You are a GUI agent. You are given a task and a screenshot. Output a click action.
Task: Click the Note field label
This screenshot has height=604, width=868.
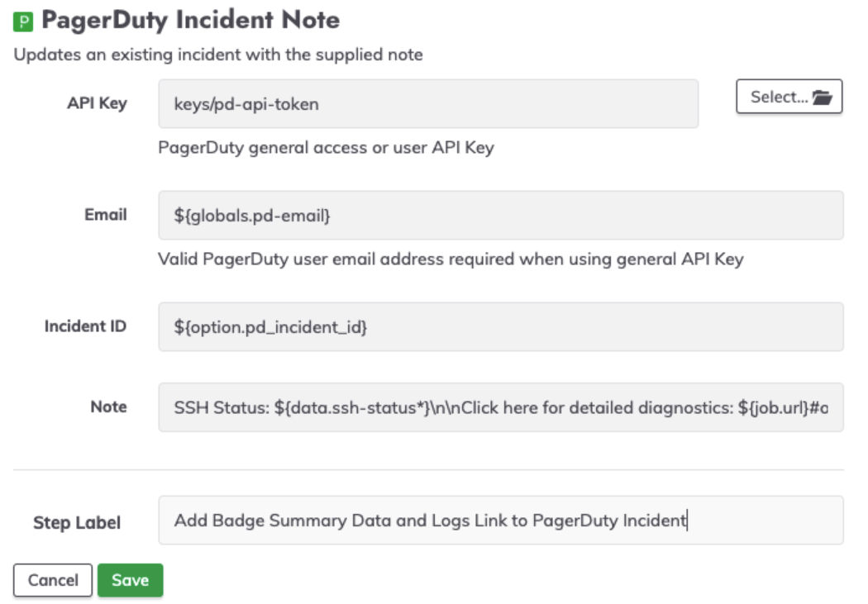click(x=108, y=407)
